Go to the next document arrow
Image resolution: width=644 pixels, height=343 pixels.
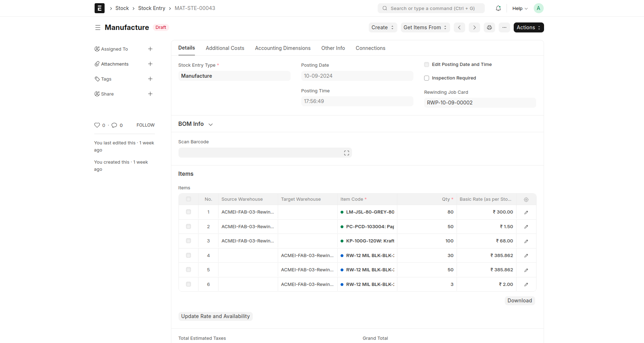(x=474, y=27)
